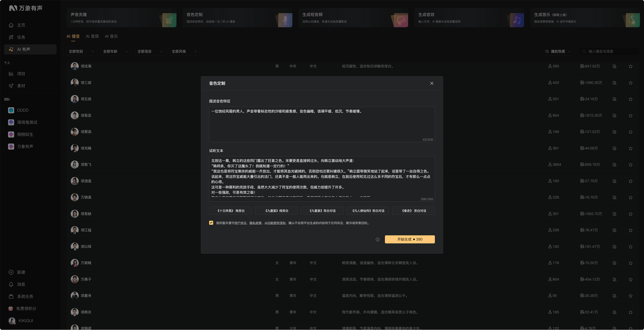Image resolution: width=644 pixels, height=330 pixels.
Task: Toggle favorite star for 万燕子
Action: (x=631, y=280)
